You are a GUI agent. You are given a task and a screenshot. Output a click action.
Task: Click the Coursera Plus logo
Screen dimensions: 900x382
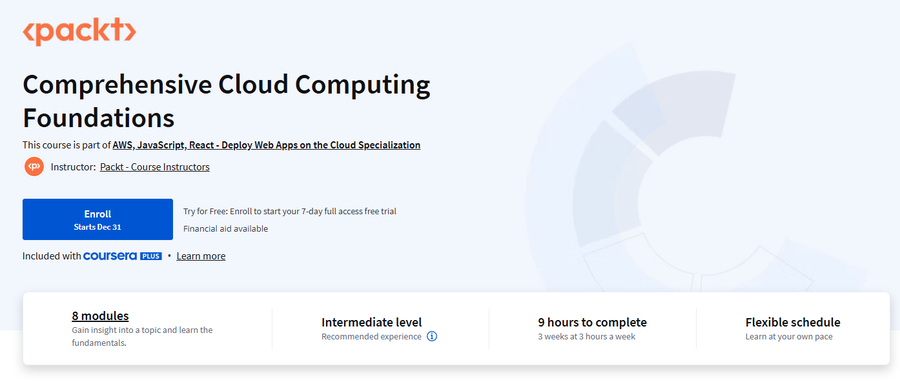point(122,256)
